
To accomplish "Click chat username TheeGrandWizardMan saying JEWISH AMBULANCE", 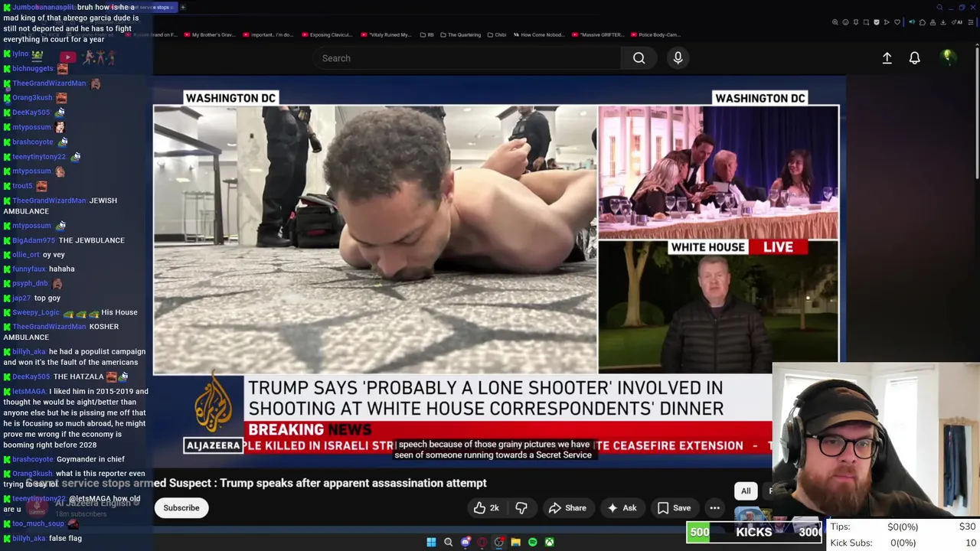I will tap(49, 201).
